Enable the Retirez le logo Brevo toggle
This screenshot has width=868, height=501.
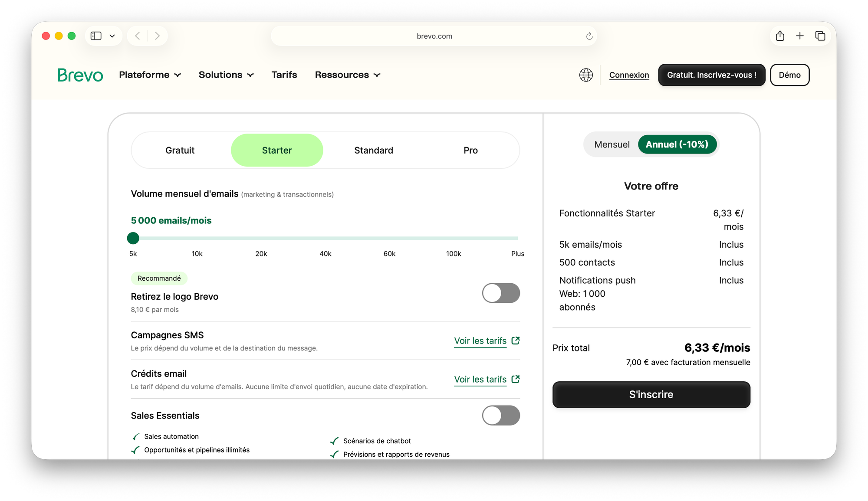point(501,293)
